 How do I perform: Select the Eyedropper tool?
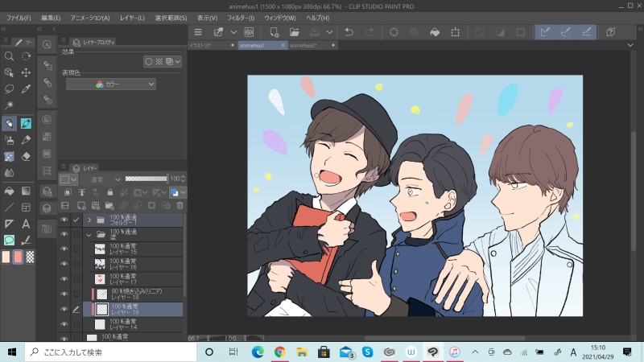26,89
